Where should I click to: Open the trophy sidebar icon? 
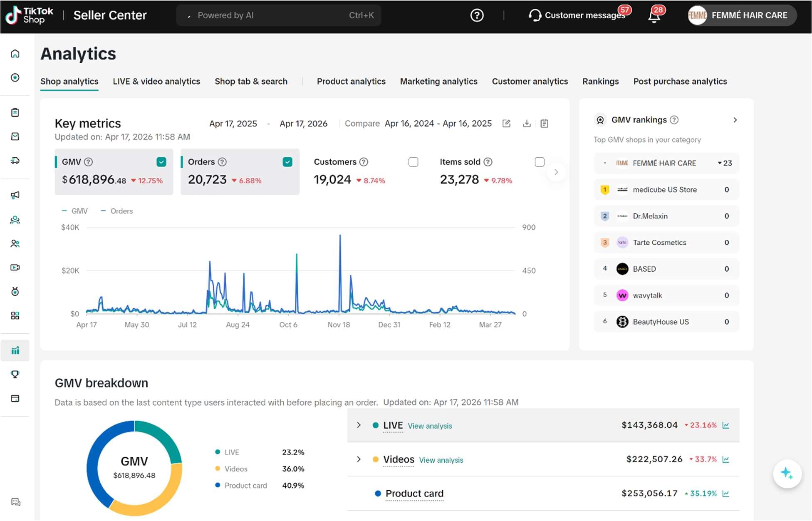(x=15, y=375)
